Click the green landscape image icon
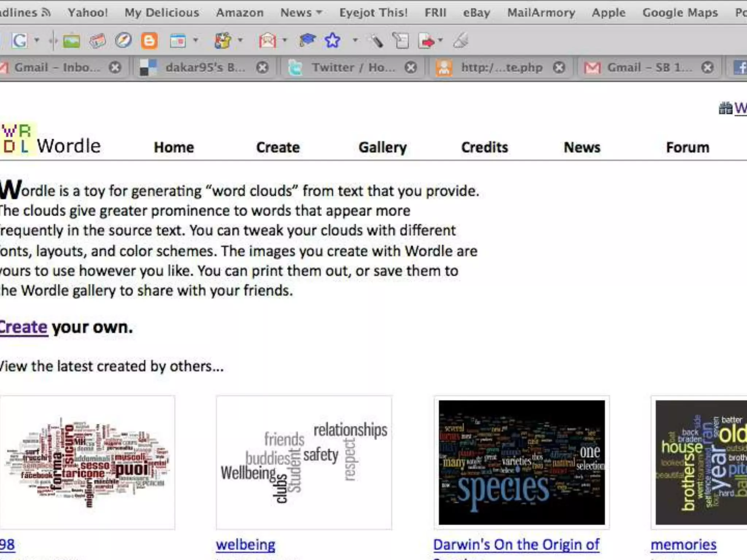 71,40
